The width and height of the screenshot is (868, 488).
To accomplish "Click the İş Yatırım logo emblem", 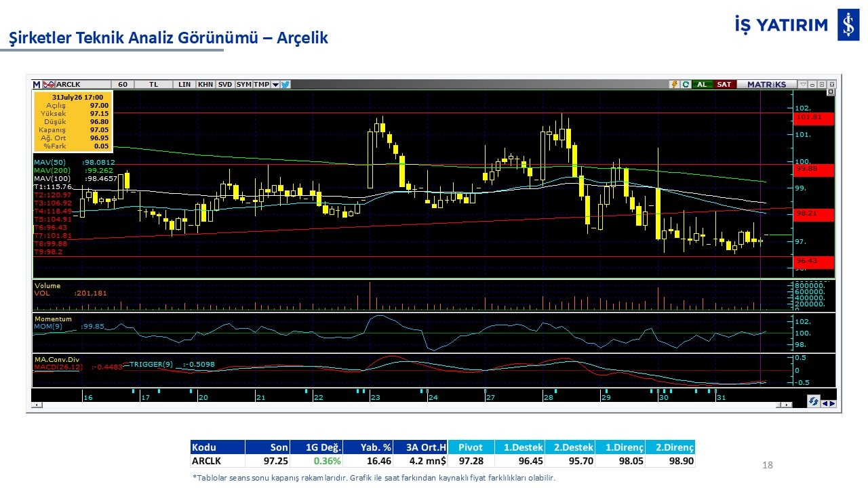I will [848, 26].
